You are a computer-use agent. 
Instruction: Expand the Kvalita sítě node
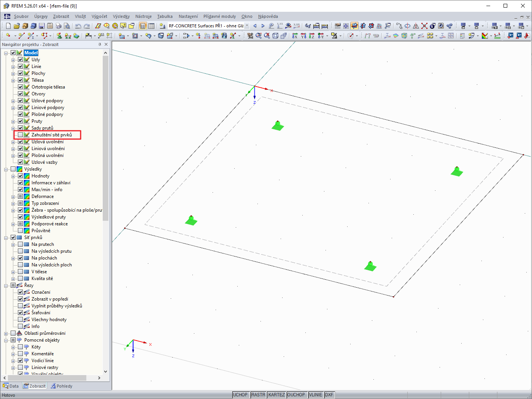tap(13, 279)
